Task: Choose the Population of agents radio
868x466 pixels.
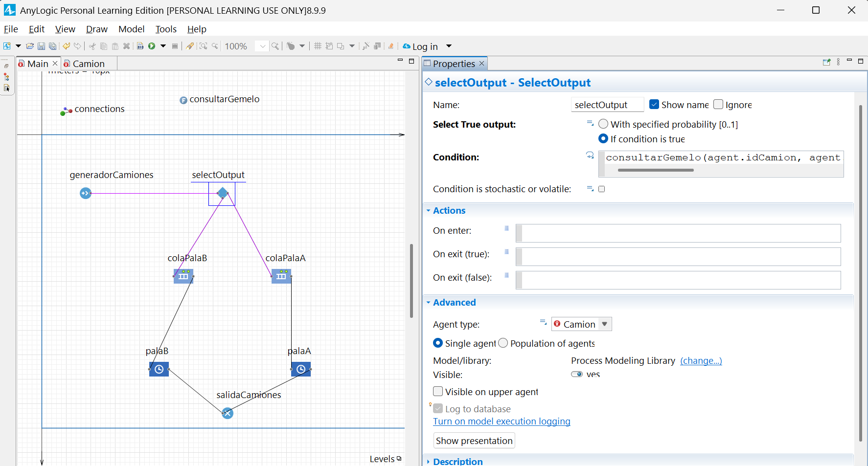Action: [503, 343]
